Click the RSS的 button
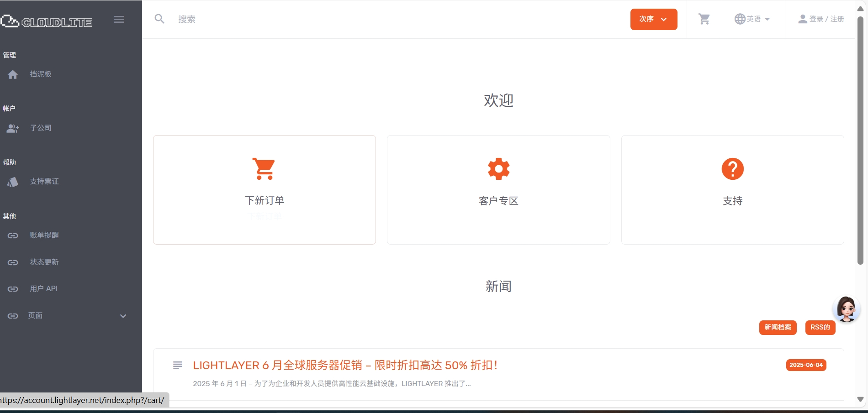 point(820,327)
